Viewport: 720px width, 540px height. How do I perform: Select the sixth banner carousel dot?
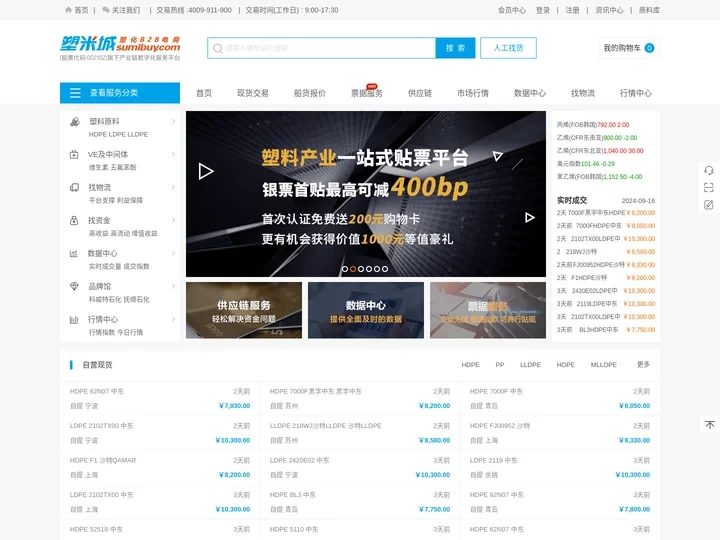tap(385, 269)
